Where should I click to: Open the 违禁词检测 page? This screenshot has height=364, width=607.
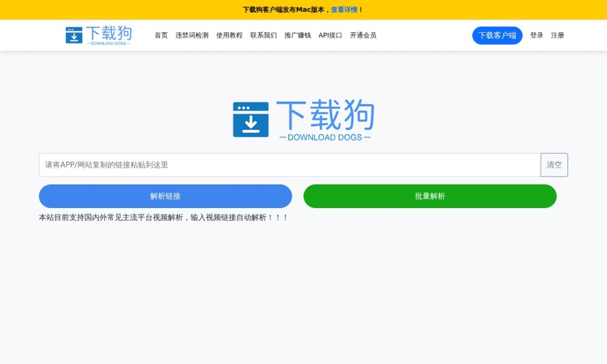pyautogui.click(x=192, y=35)
